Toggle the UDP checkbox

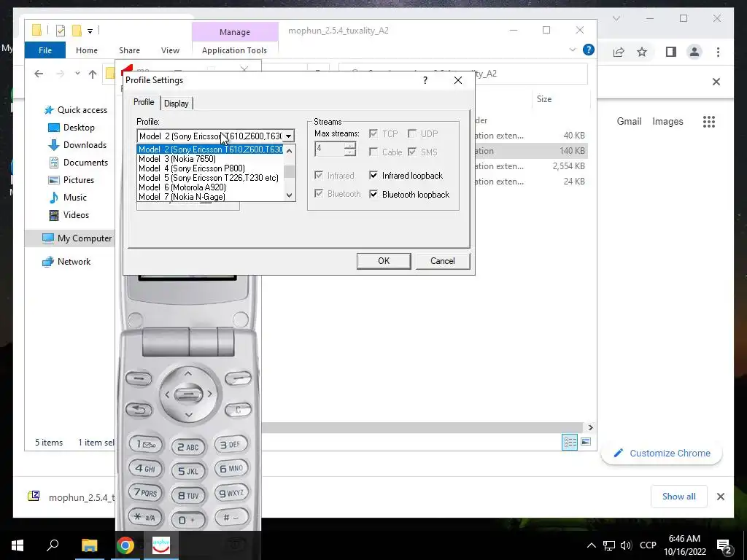coord(422,134)
